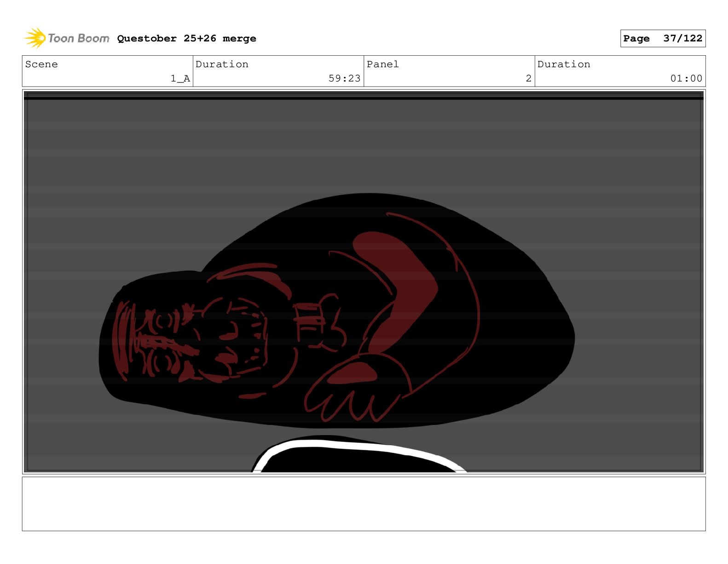
Task: Select the panel duration '01:00'
Action: [x=686, y=78]
